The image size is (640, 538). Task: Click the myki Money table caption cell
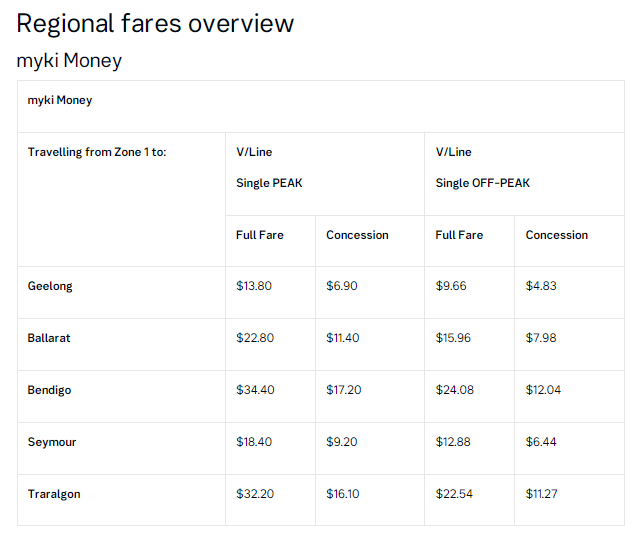(60, 100)
